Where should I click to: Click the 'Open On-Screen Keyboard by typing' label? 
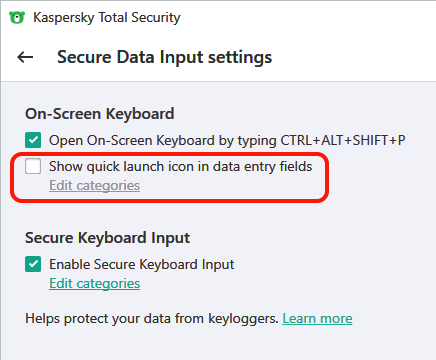click(163, 140)
